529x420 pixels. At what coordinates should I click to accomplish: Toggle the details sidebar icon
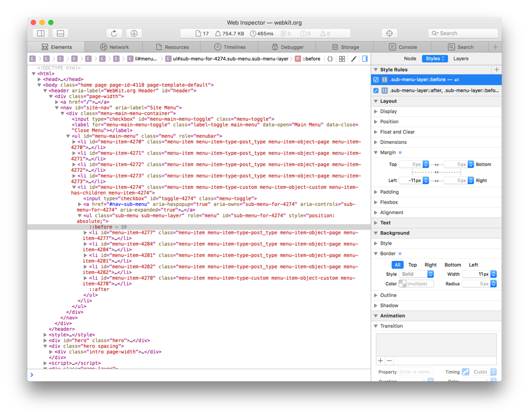365,59
